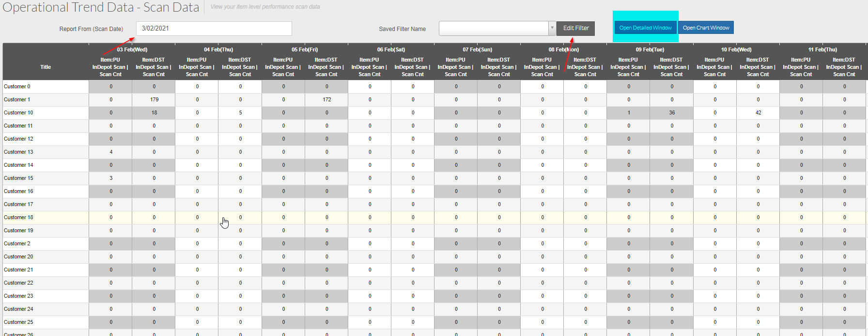Select the Customer 2 row title
The width and height of the screenshot is (868, 336).
pyautogui.click(x=17, y=244)
